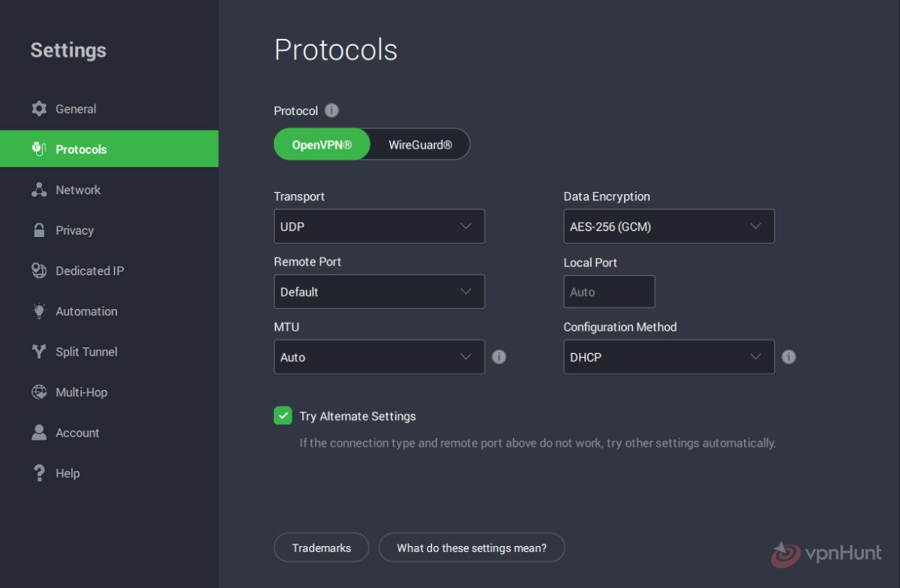Go to Split Tunnel settings
The height and width of the screenshot is (588, 900).
click(109, 352)
